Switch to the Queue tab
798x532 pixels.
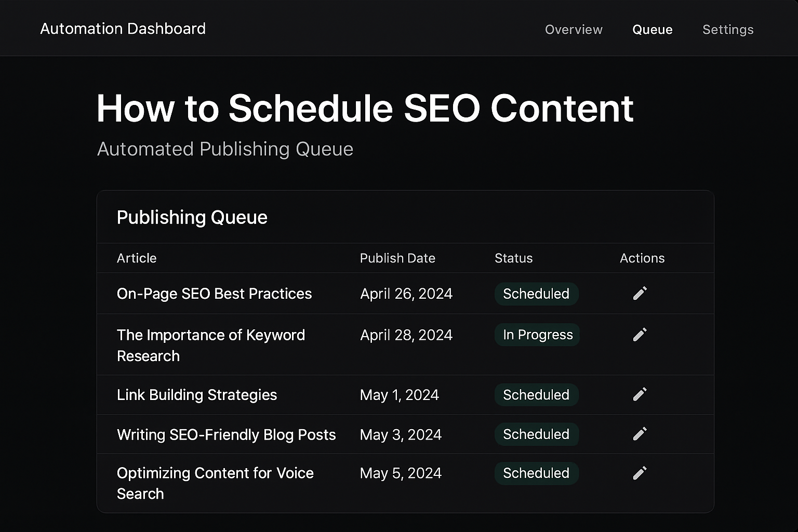(652, 30)
